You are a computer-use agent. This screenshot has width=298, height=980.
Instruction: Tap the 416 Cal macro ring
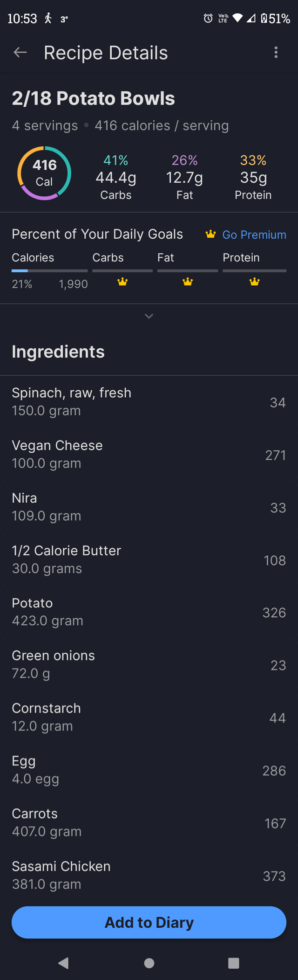(44, 173)
